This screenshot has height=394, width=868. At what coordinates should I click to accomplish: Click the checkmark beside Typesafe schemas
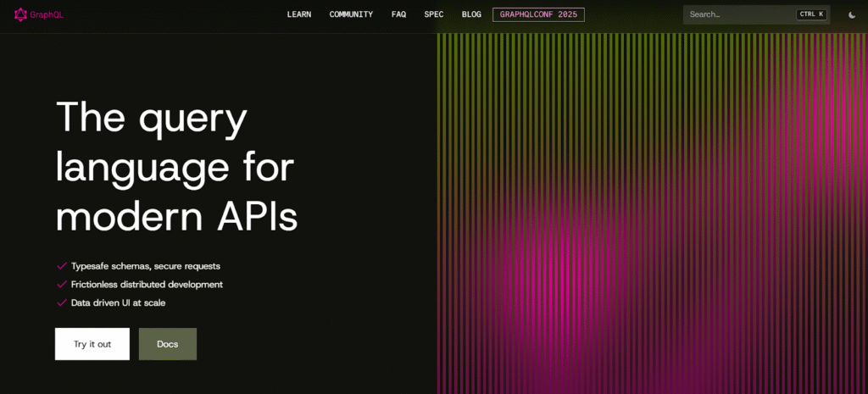61,266
